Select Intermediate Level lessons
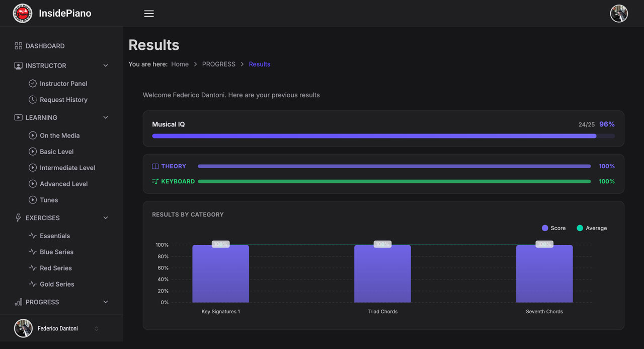 (67, 168)
